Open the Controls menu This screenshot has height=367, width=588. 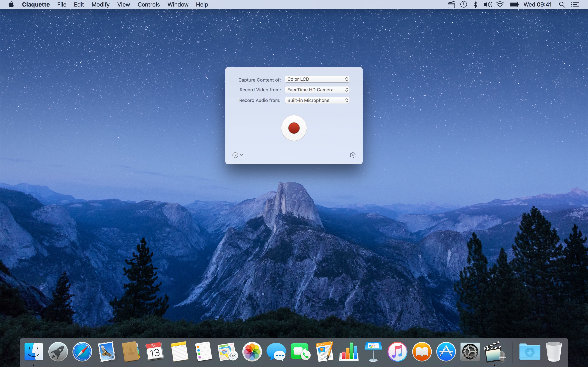click(x=148, y=5)
